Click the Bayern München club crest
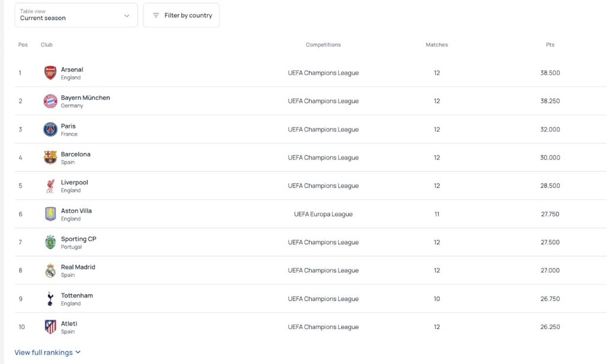 tap(50, 101)
